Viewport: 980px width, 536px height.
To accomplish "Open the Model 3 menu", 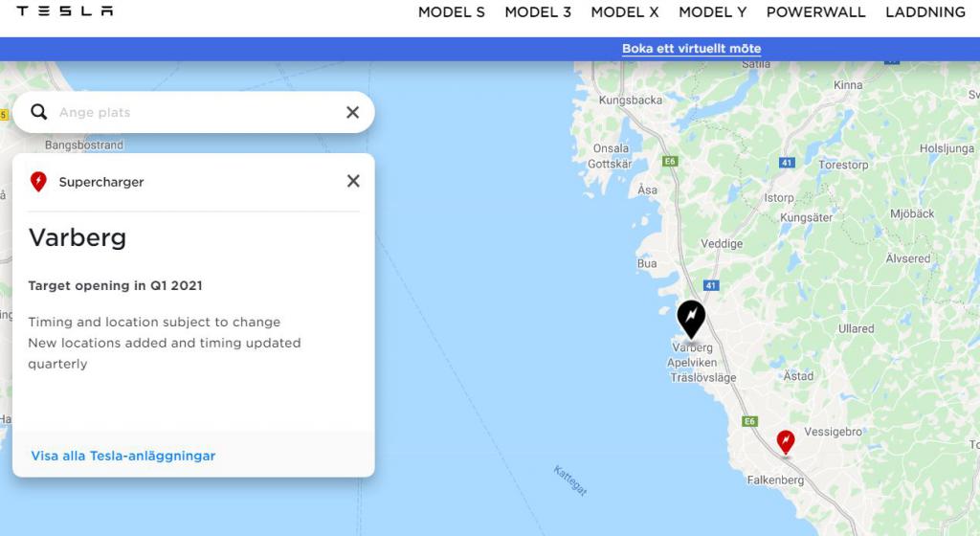I will pos(538,12).
